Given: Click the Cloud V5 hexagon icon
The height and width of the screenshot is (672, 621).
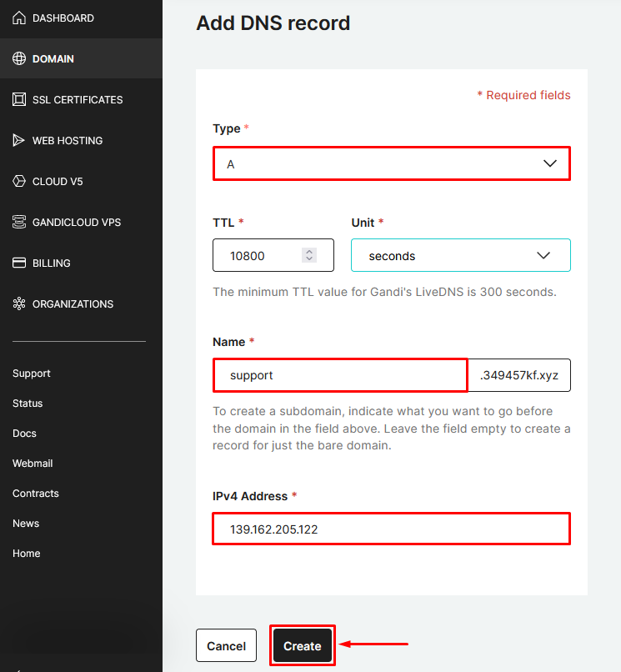Looking at the screenshot, I should 19,181.
